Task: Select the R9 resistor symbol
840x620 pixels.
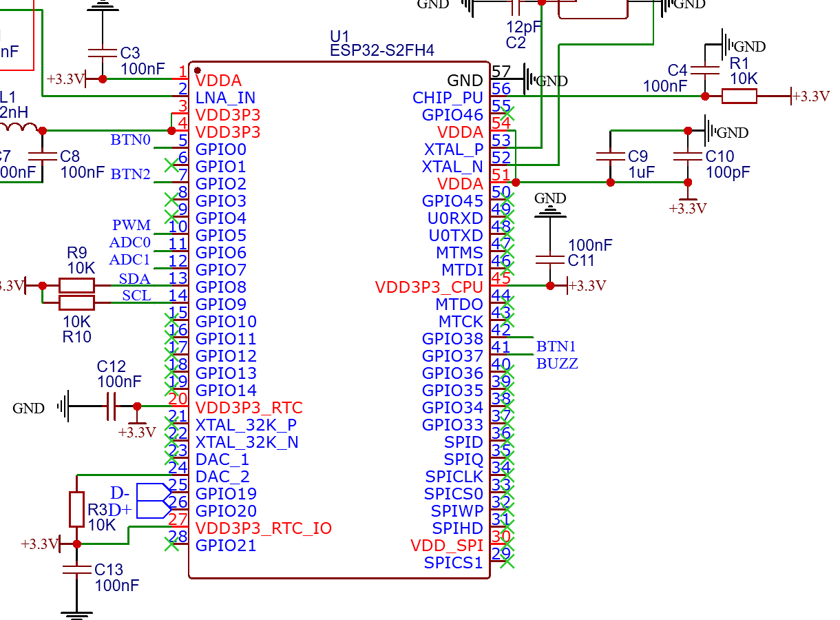Action: tap(76, 285)
